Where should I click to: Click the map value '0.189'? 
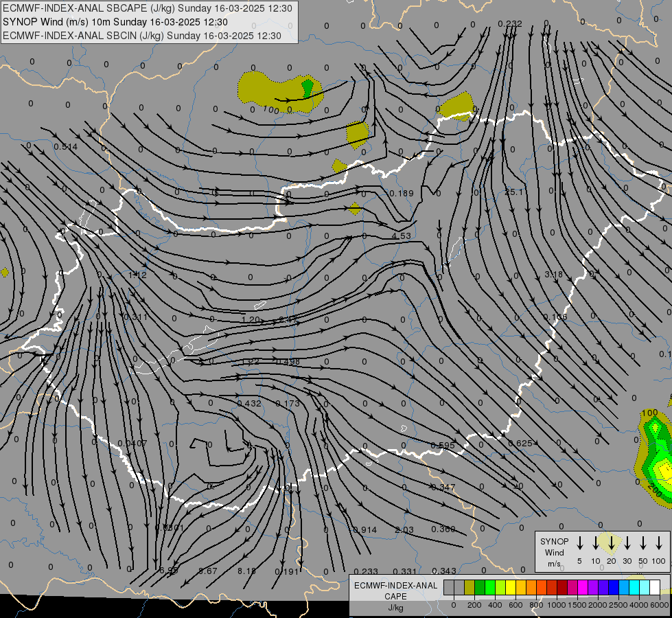point(402,193)
